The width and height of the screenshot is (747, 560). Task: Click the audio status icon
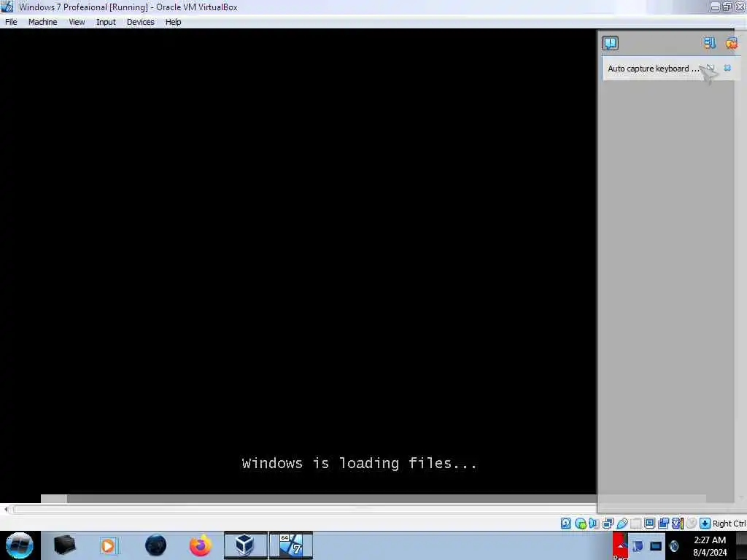click(x=594, y=524)
